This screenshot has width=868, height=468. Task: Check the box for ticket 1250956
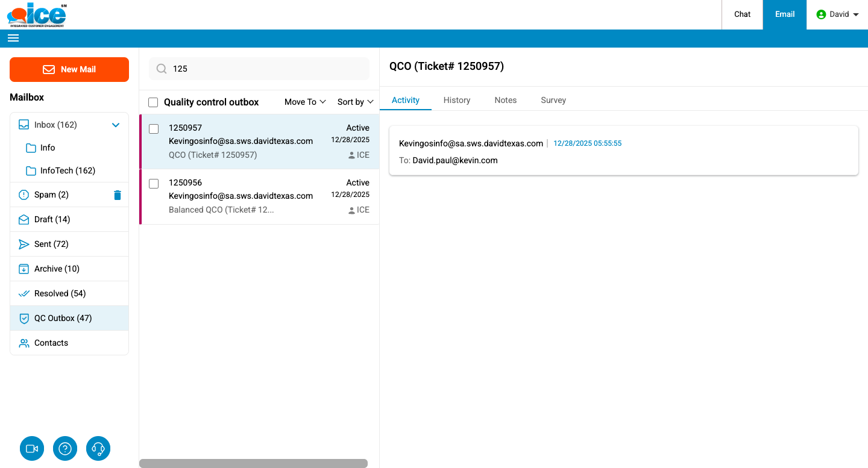tap(154, 184)
